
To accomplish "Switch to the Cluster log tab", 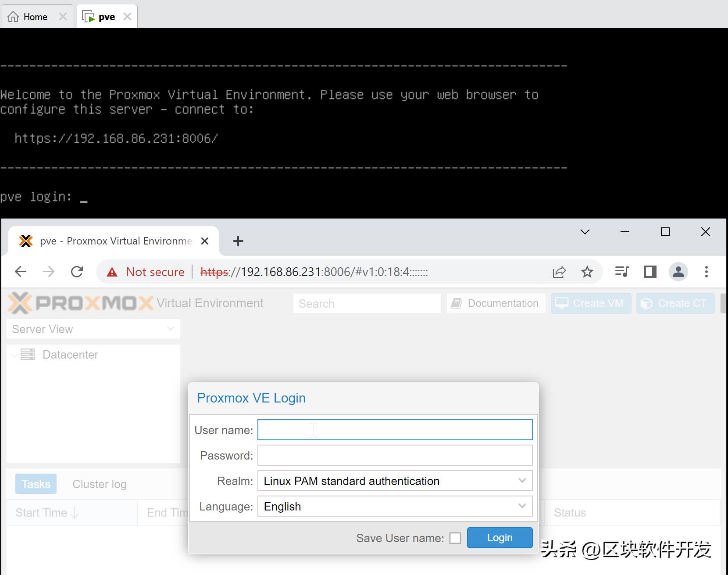I will click(99, 484).
